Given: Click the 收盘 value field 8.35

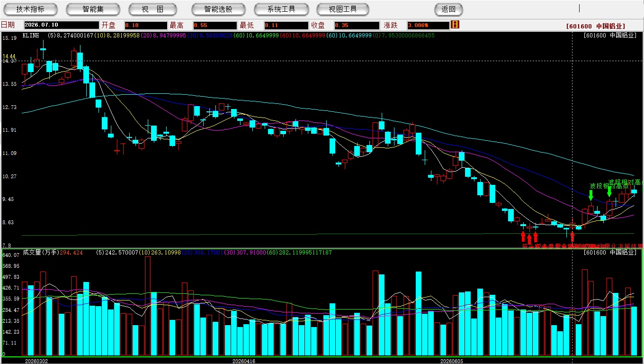Looking at the screenshot, I should pyautogui.click(x=357, y=25).
